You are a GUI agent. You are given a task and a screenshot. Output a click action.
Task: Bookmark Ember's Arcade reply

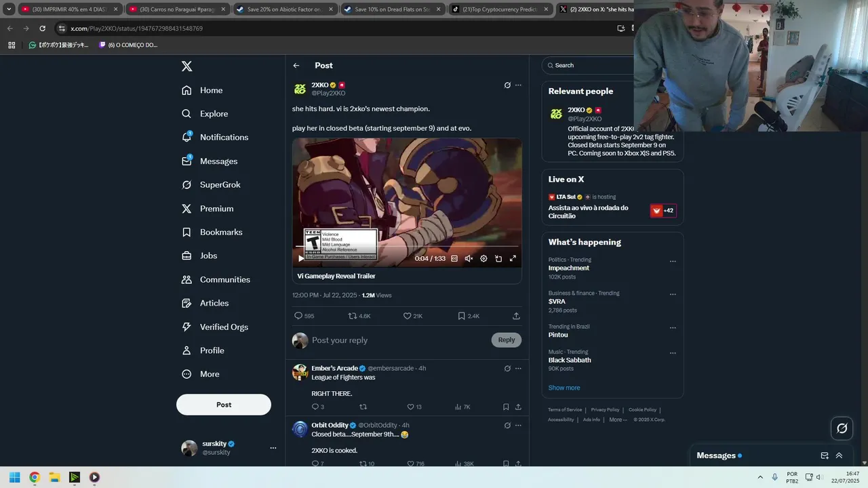click(x=506, y=407)
